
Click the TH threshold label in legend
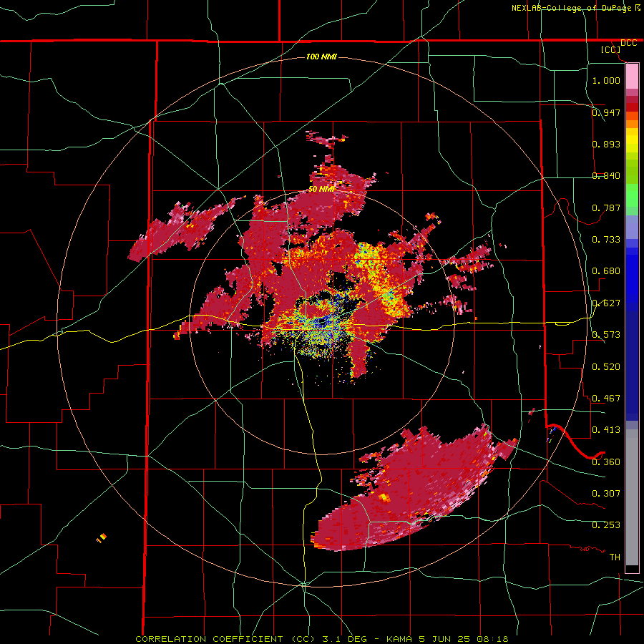[615, 557]
